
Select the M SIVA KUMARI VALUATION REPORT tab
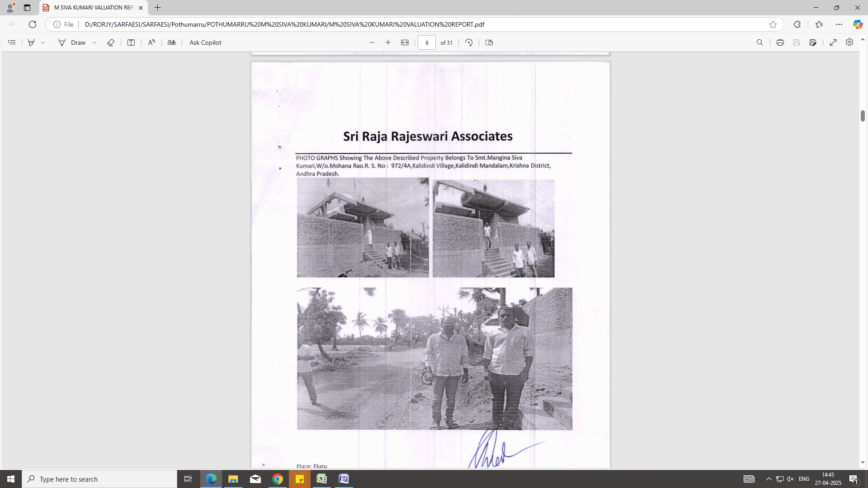(93, 8)
